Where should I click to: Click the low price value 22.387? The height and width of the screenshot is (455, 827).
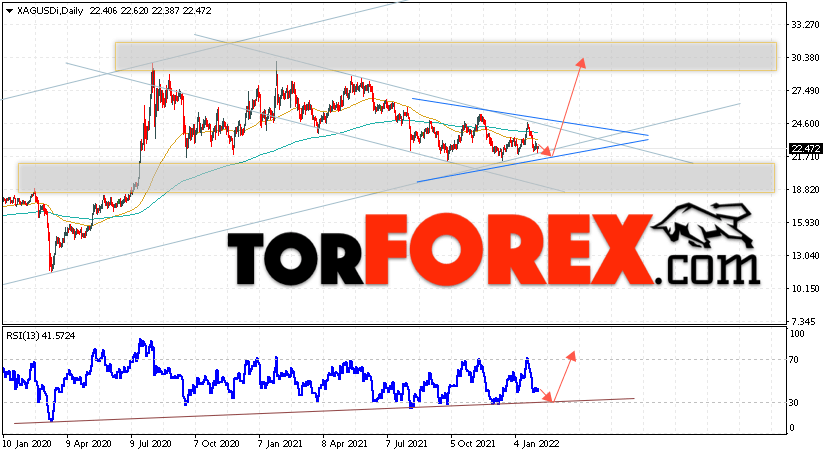click(166, 11)
